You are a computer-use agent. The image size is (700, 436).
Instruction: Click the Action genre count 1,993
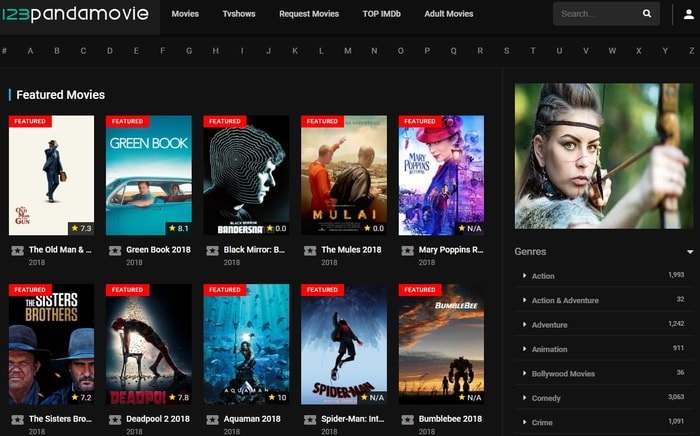(x=676, y=274)
